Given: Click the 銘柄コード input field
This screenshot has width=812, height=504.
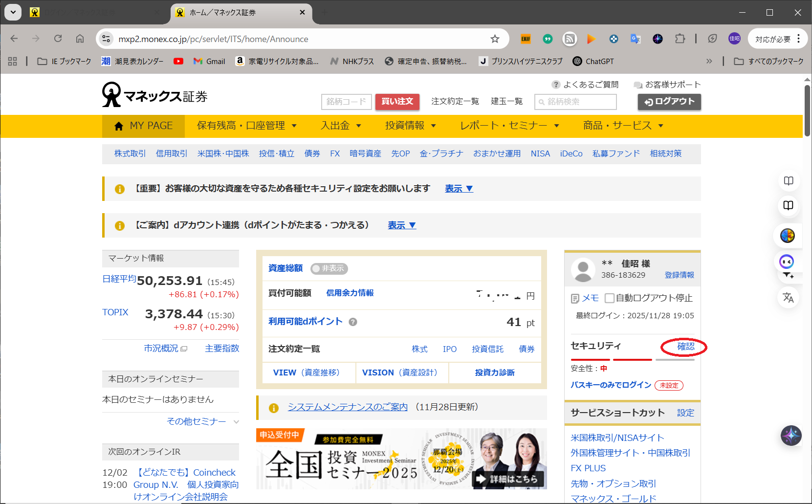Looking at the screenshot, I should (x=346, y=102).
